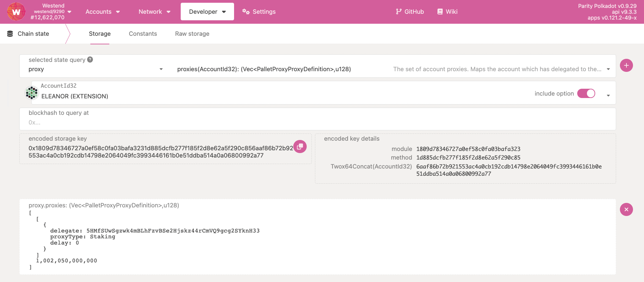The width and height of the screenshot is (644, 282).
Task: Click the Chain state database icon
Action: click(x=10, y=34)
